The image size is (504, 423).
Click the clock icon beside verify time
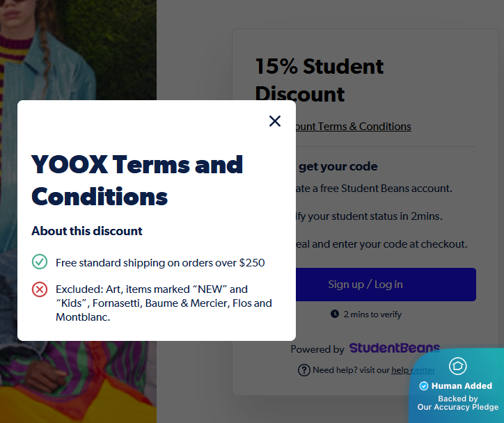click(335, 314)
